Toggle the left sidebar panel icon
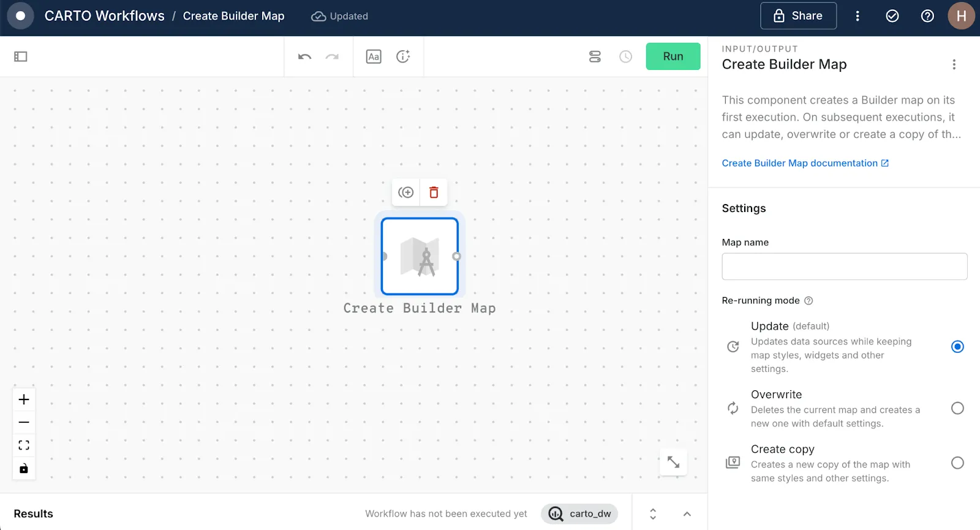This screenshot has height=530, width=980. pos(21,56)
